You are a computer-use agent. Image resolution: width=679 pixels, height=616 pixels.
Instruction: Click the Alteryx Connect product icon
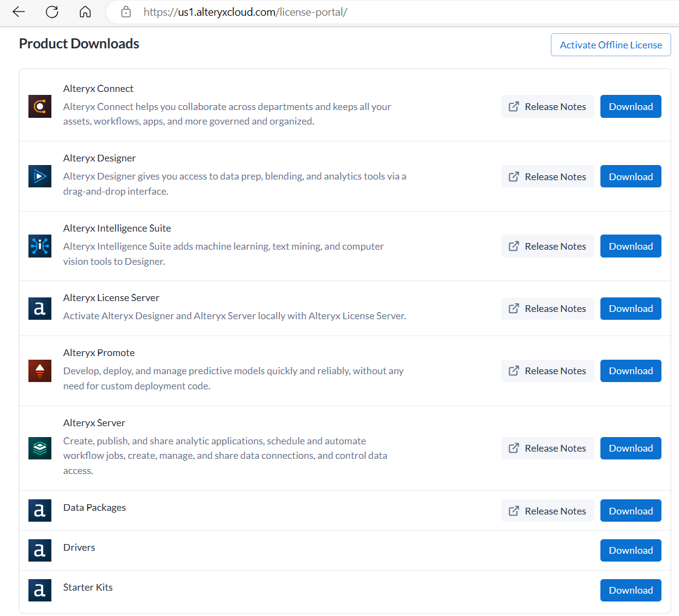(40, 106)
